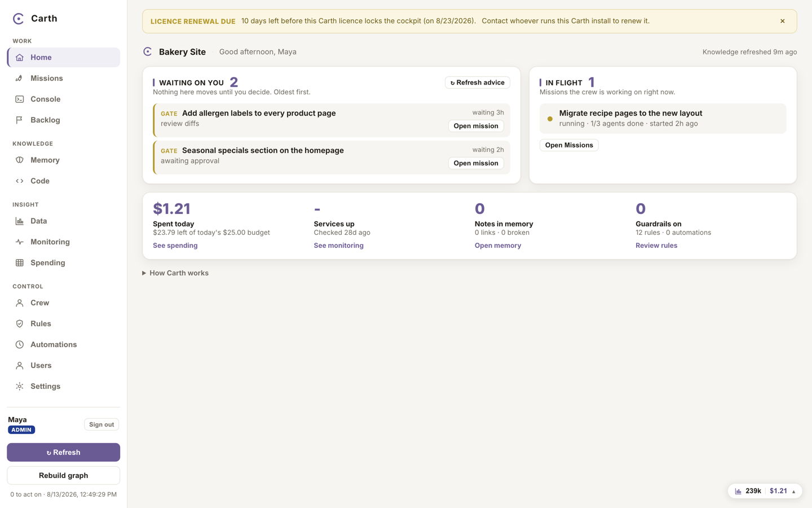This screenshot has width=812, height=508.
Task: Click the "Knowledge refreshed 9m ago" text
Action: click(x=750, y=52)
